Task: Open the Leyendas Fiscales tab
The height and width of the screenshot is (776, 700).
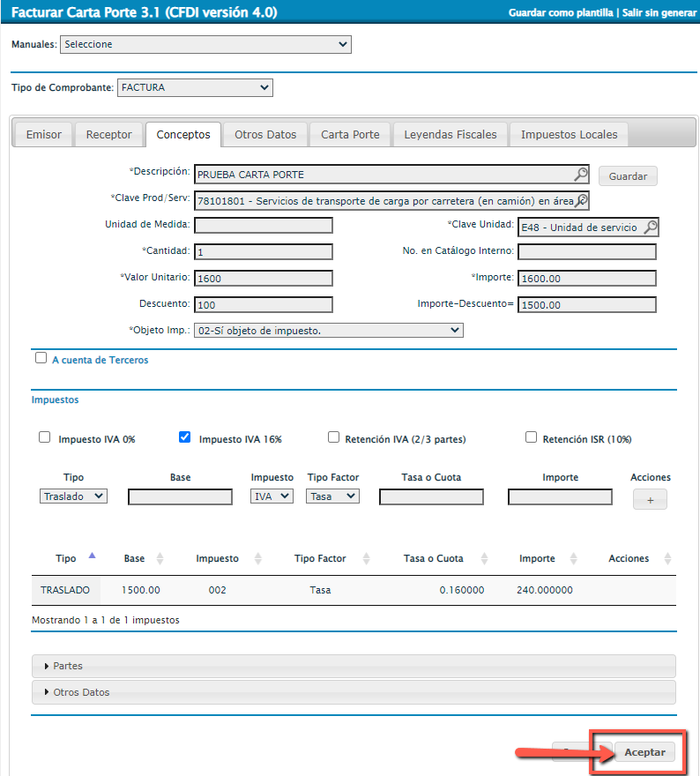Action: pyautogui.click(x=451, y=135)
